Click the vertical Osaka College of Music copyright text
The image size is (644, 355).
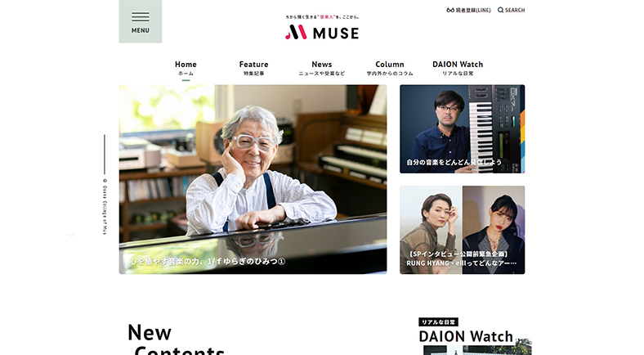click(x=105, y=206)
